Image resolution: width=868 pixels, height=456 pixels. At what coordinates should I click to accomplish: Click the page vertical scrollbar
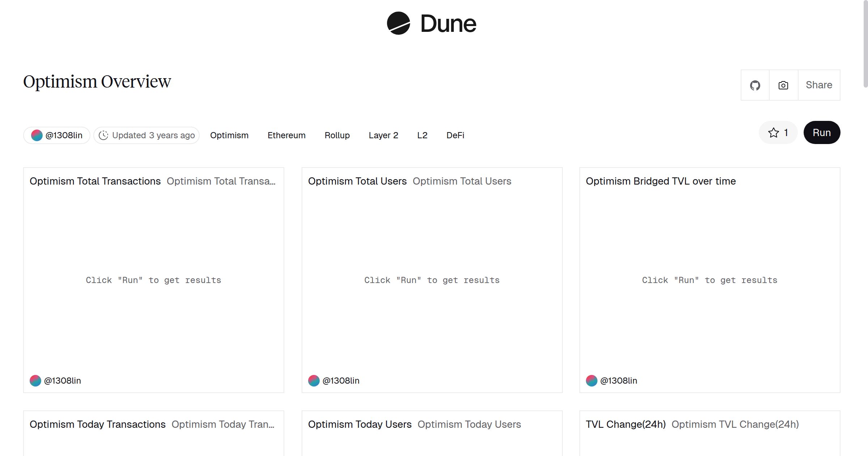pos(865,44)
